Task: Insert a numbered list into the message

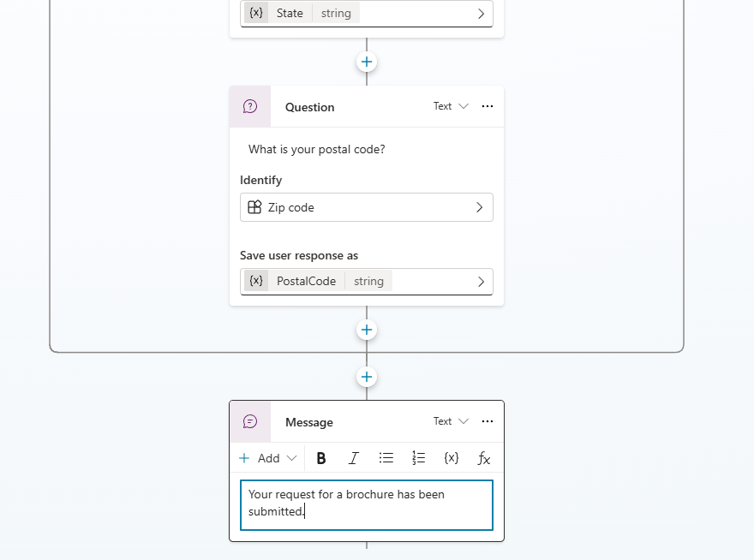Action: pyautogui.click(x=418, y=458)
